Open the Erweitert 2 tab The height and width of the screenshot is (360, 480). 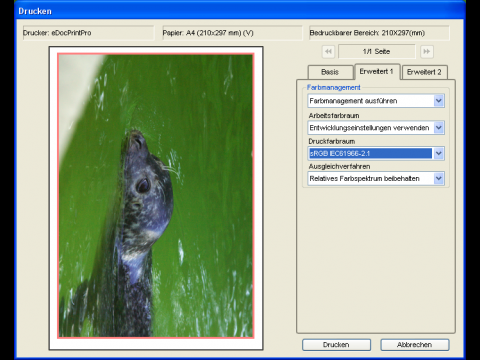click(x=424, y=72)
